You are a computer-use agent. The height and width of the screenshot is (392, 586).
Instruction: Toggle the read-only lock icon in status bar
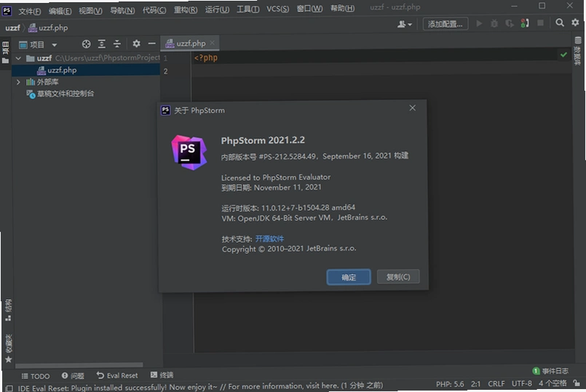(x=577, y=383)
